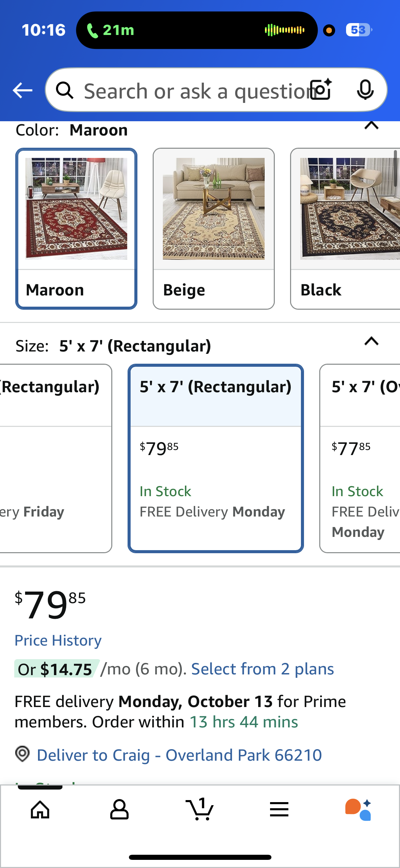Open the hamburger menu icon
The image size is (400, 868).
coord(279,810)
